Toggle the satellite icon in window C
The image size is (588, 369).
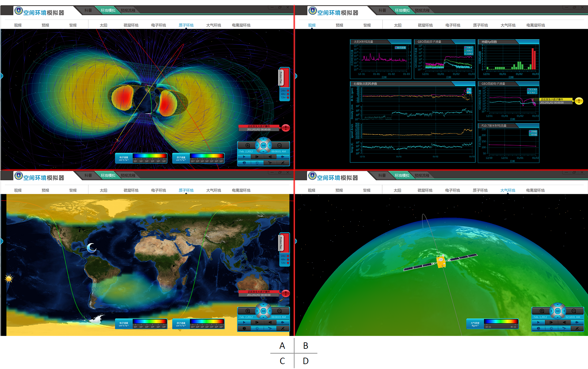point(283,329)
